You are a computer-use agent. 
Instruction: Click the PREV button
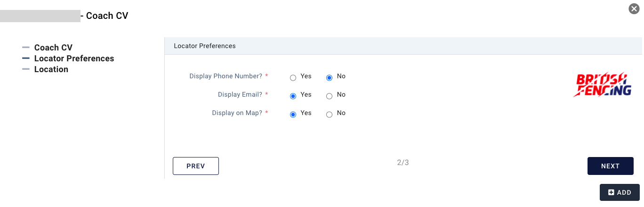[196, 166]
